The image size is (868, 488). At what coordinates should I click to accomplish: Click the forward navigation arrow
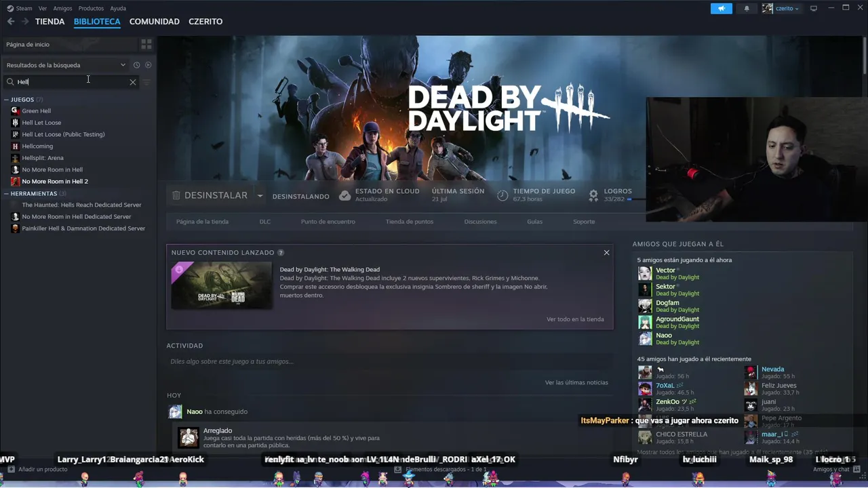tap(25, 22)
